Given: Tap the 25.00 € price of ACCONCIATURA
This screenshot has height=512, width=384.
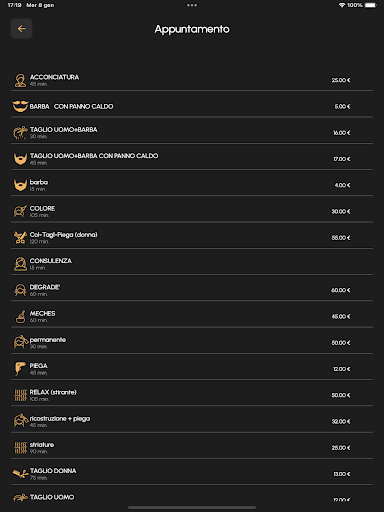Looking at the screenshot, I should (341, 80).
